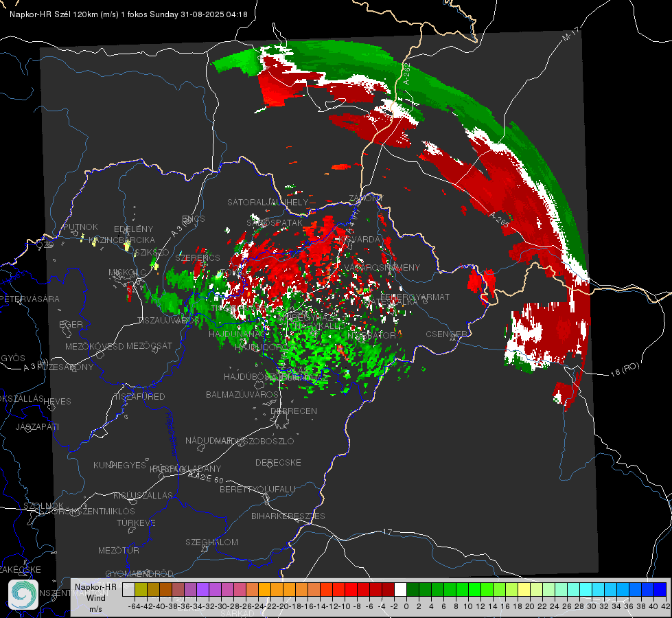Select the EDELÉNY town label
The image size is (672, 618).
click(x=133, y=229)
